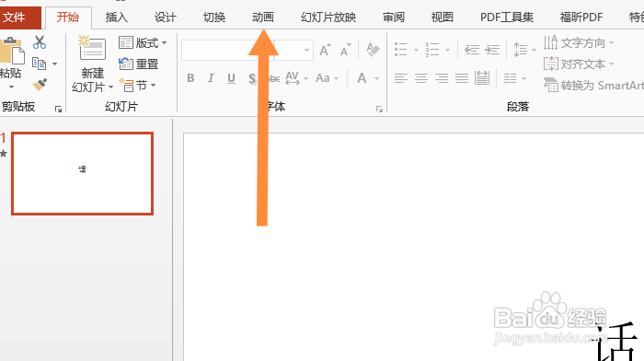644x361 pixels.
Task: Open the 福昕PDF tab
Action: click(x=581, y=17)
